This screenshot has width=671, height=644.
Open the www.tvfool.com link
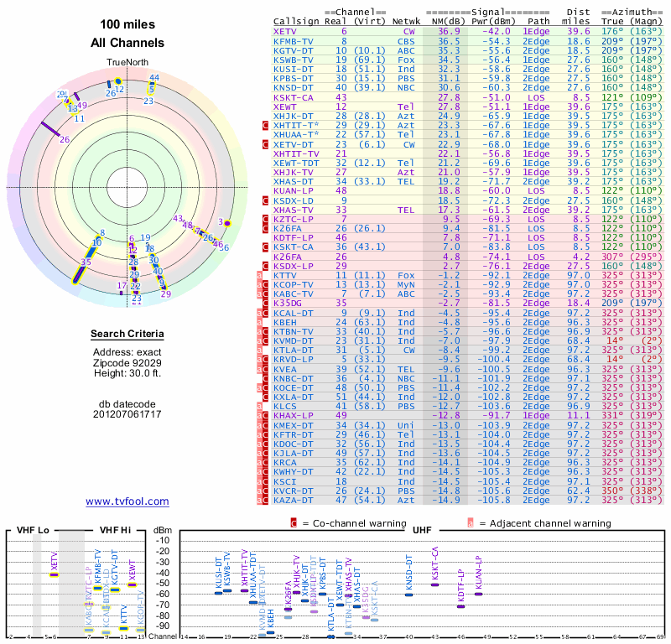point(127,501)
